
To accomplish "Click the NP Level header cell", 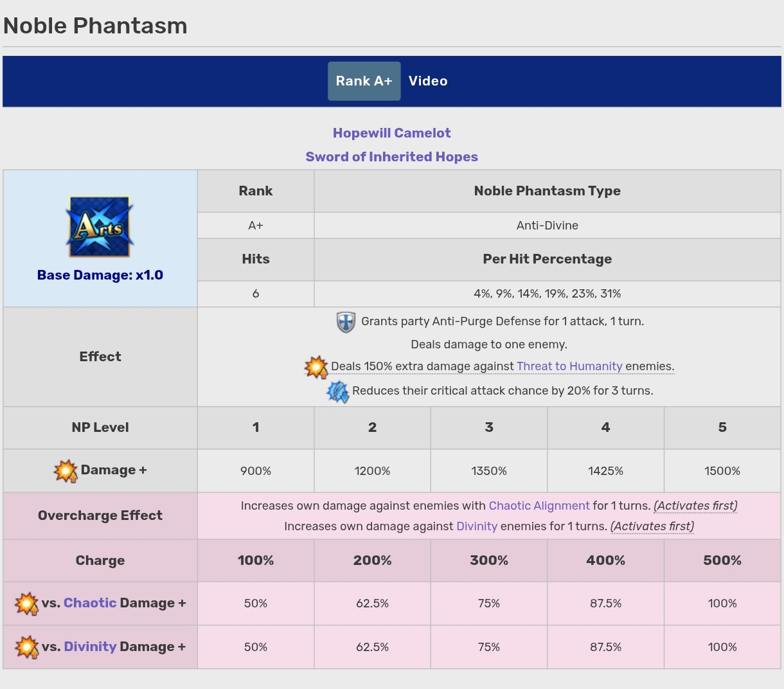I will tap(100, 427).
